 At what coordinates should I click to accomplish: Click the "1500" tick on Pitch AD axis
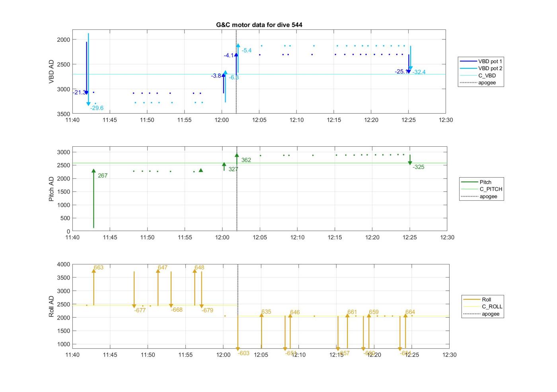(64, 192)
